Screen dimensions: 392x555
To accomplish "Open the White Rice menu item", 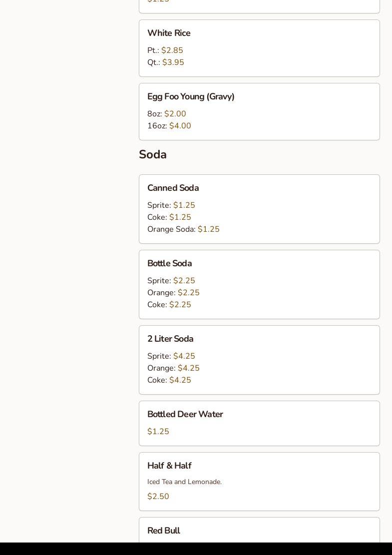I will 169,33.
